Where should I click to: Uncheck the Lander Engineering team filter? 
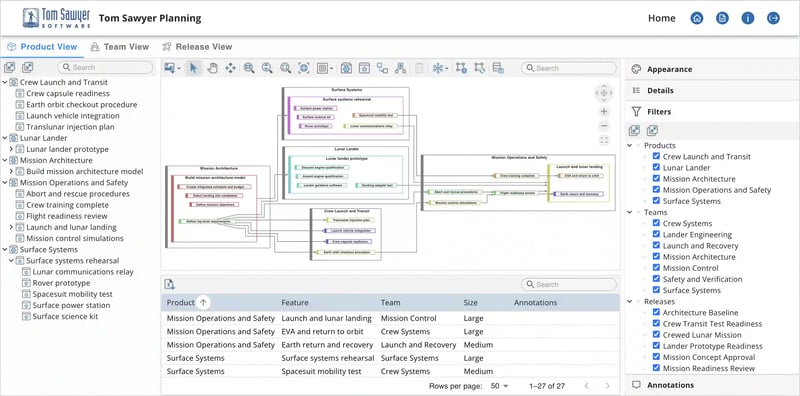tap(657, 234)
